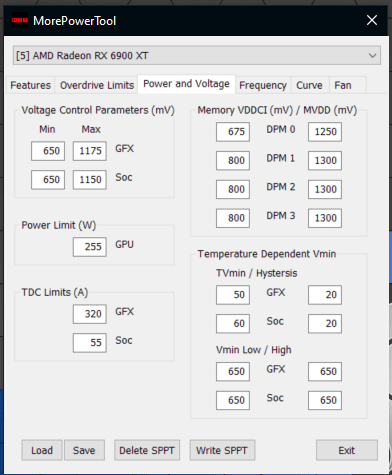The width and height of the screenshot is (392, 475).
Task: Close the MorePowerTool window
Action: (372, 21)
